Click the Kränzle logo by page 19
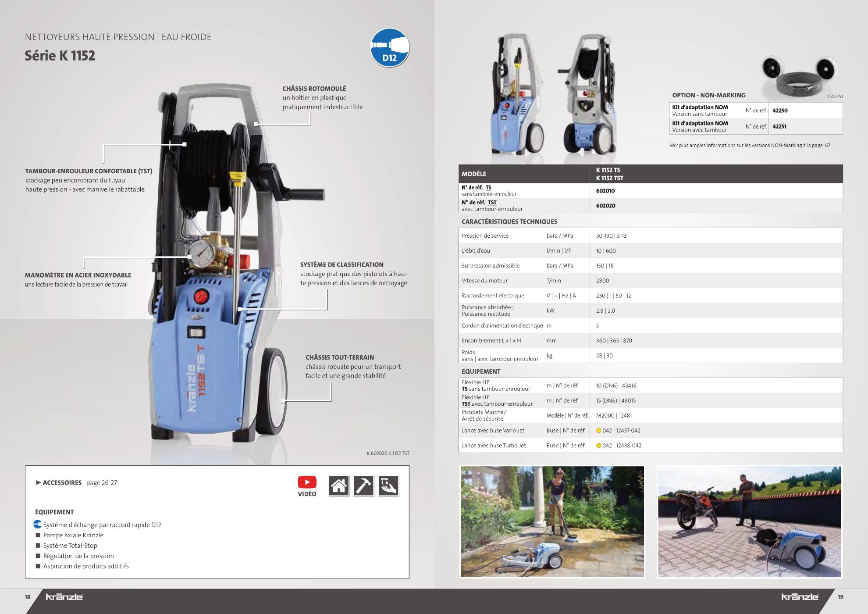Screen dimensions: 868x614 [x=800, y=597]
